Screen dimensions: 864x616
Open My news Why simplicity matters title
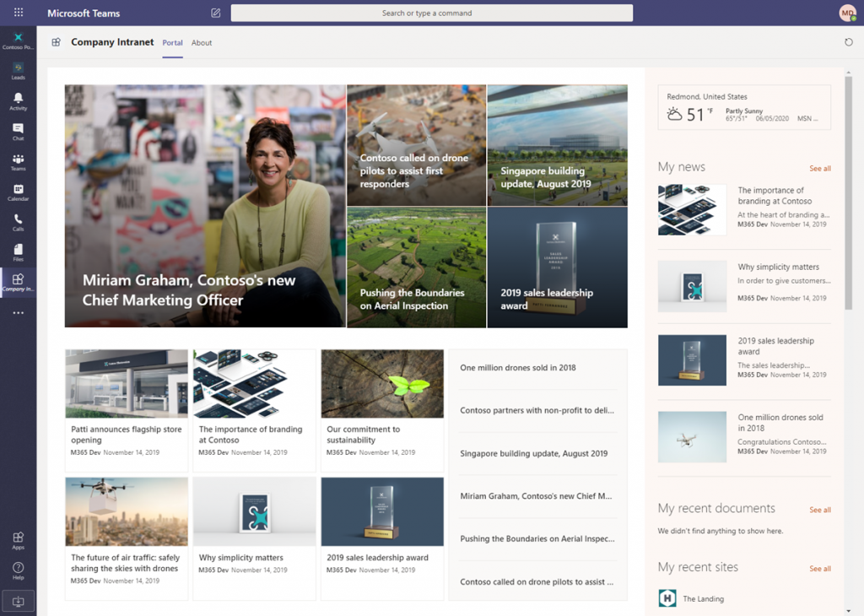(x=778, y=267)
